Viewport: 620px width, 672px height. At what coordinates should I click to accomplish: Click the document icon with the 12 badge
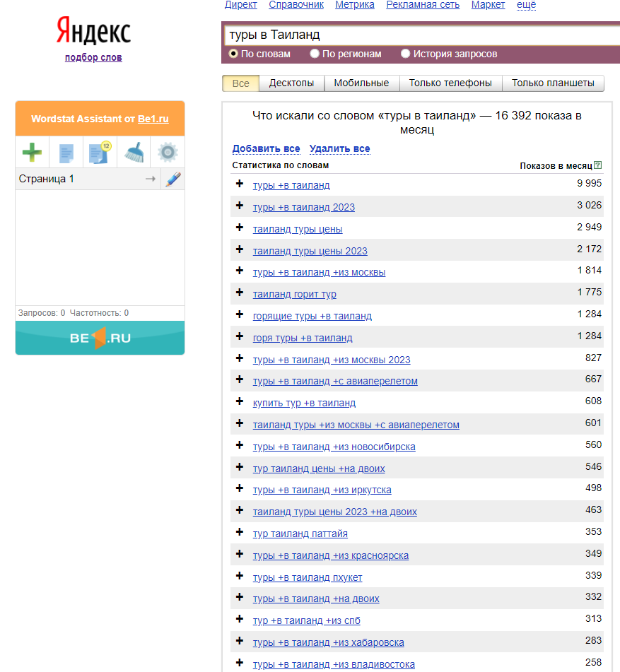point(99,152)
